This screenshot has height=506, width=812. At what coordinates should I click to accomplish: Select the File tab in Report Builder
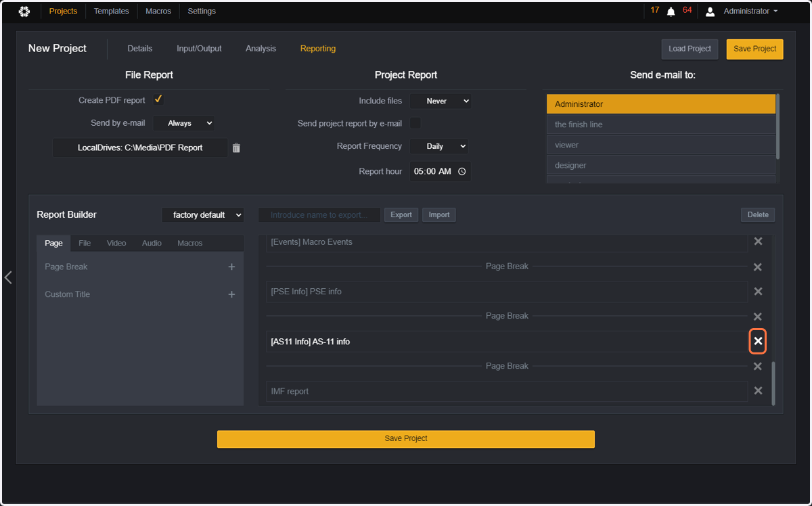pyautogui.click(x=85, y=243)
